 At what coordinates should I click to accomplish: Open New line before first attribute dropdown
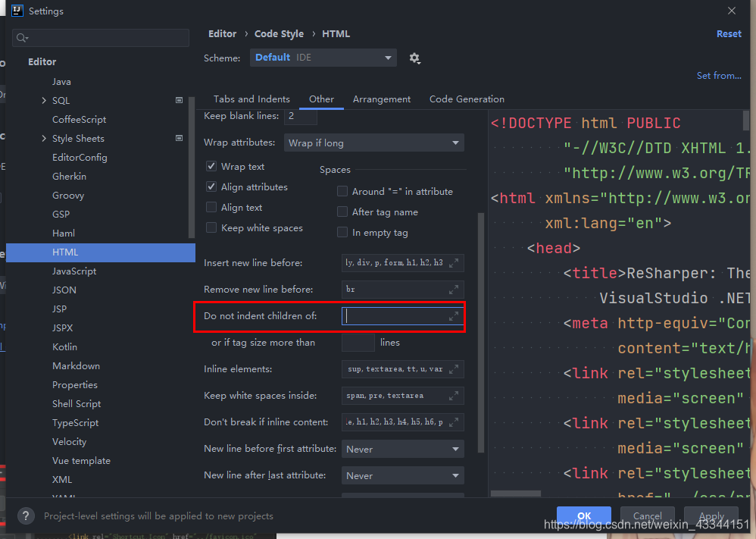[x=402, y=449]
